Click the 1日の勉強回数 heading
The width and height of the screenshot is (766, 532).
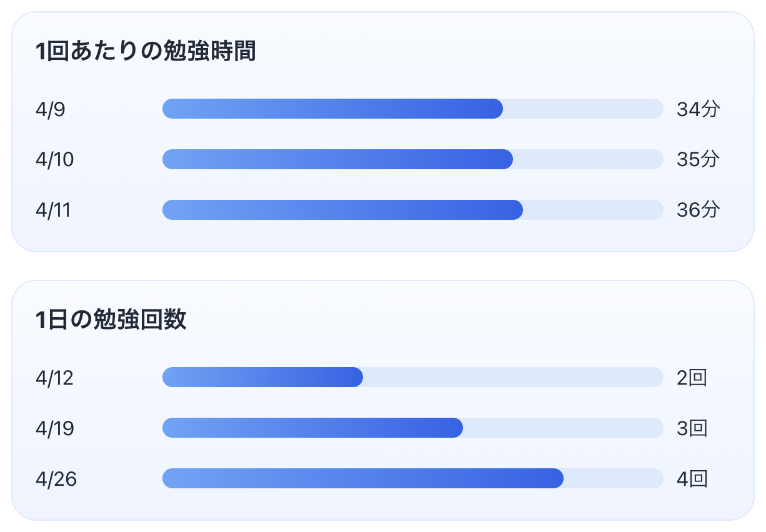[x=111, y=320]
